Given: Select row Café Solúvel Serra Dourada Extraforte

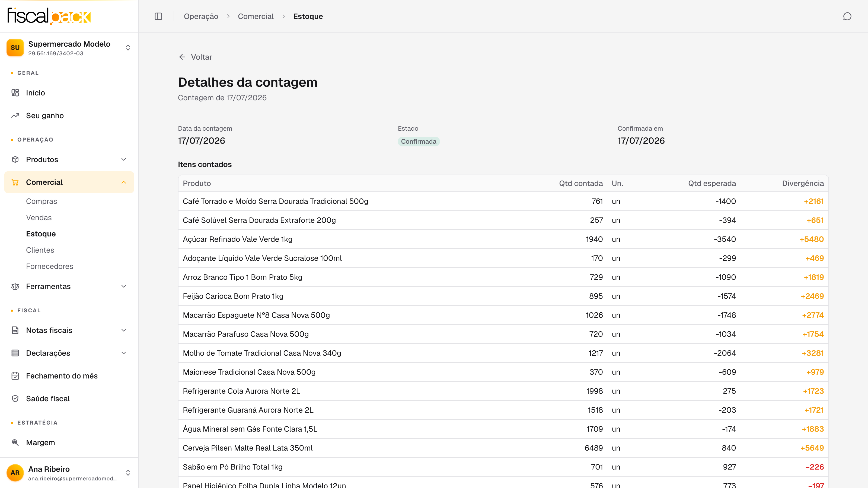Looking at the screenshot, I should (503, 220).
